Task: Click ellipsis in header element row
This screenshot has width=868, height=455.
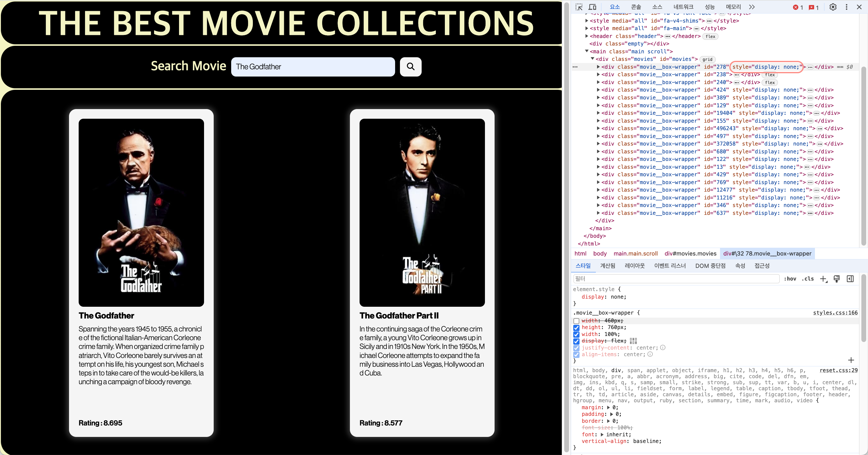Action: 667,36
